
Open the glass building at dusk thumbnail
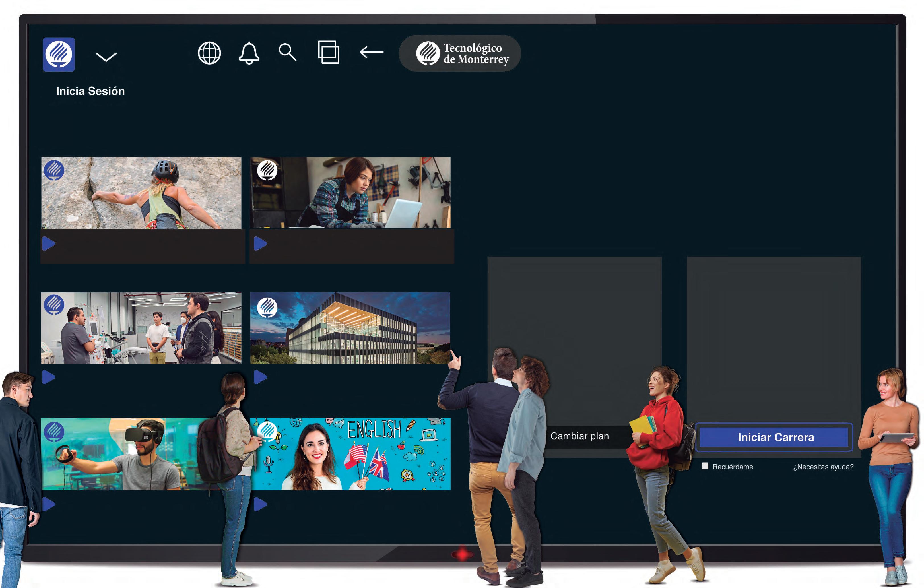(x=350, y=328)
